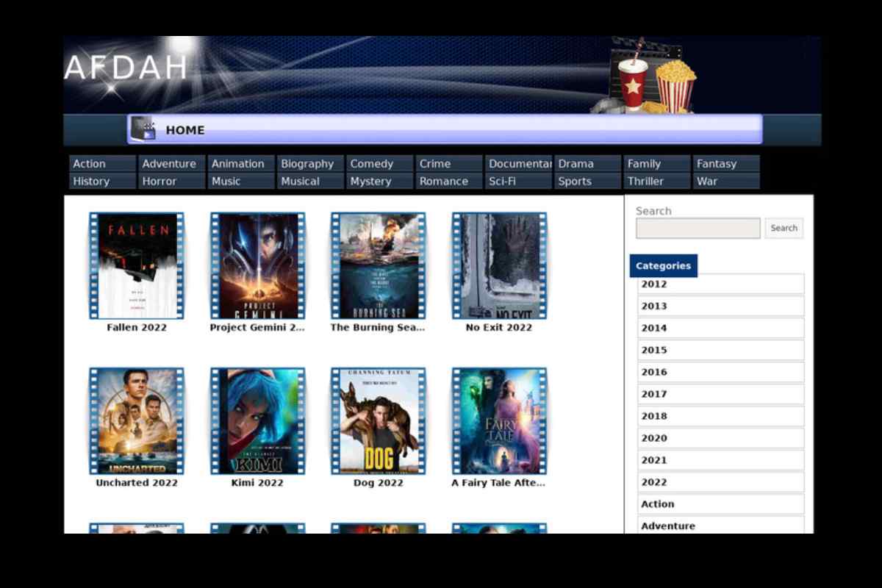Open the Uncharted movie poster
This screenshot has width=882, height=588.
137,421
